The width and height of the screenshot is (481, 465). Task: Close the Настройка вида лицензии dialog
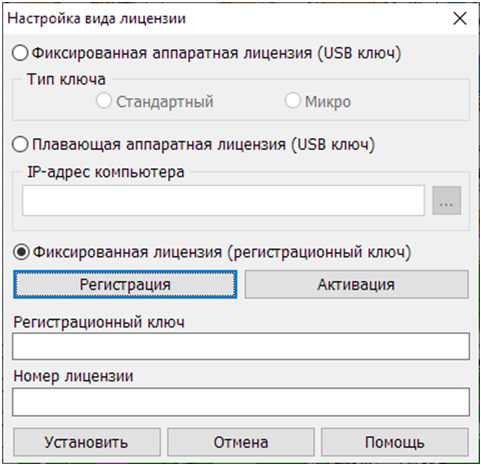tap(460, 18)
